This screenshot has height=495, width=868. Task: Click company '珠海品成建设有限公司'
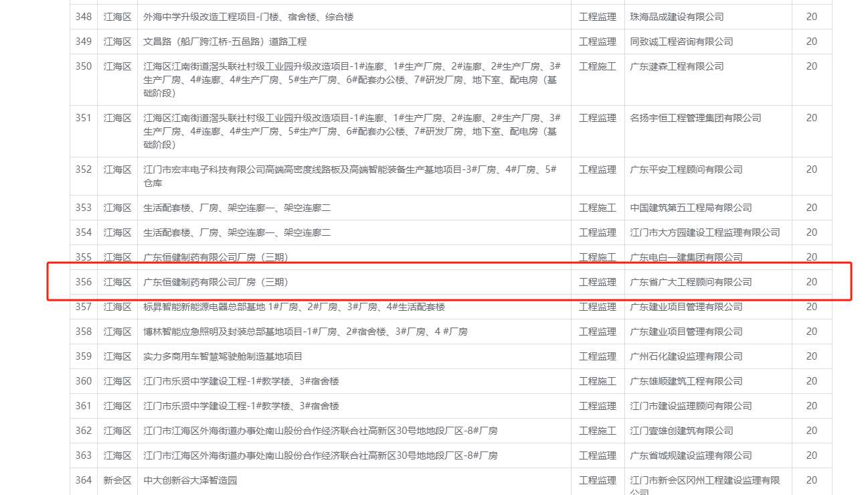[677, 17]
